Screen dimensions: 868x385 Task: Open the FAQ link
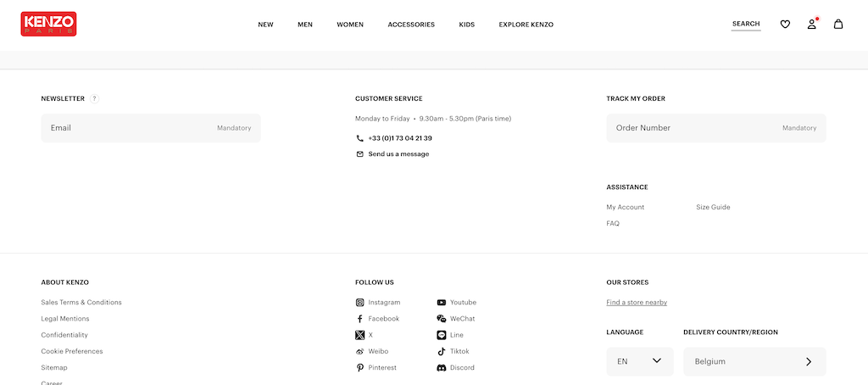pyautogui.click(x=613, y=224)
